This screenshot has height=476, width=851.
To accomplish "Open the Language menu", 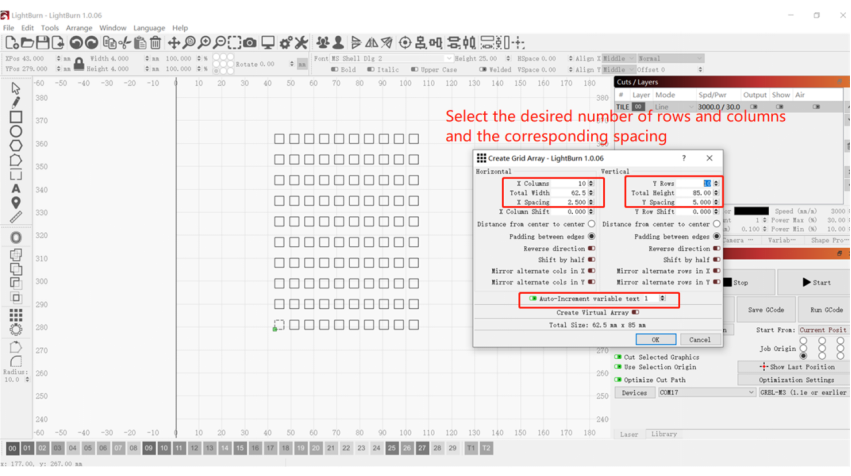I will pos(149,28).
